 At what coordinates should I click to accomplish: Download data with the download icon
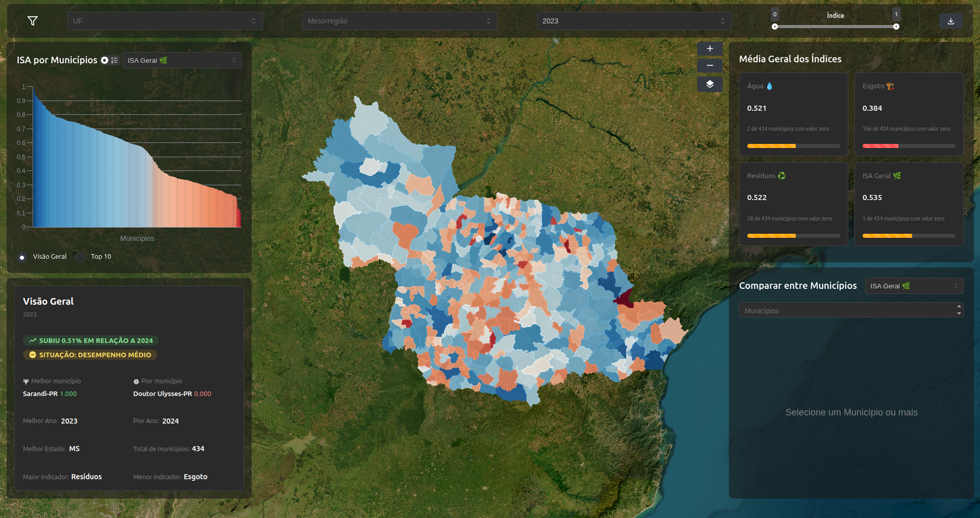(x=951, y=21)
